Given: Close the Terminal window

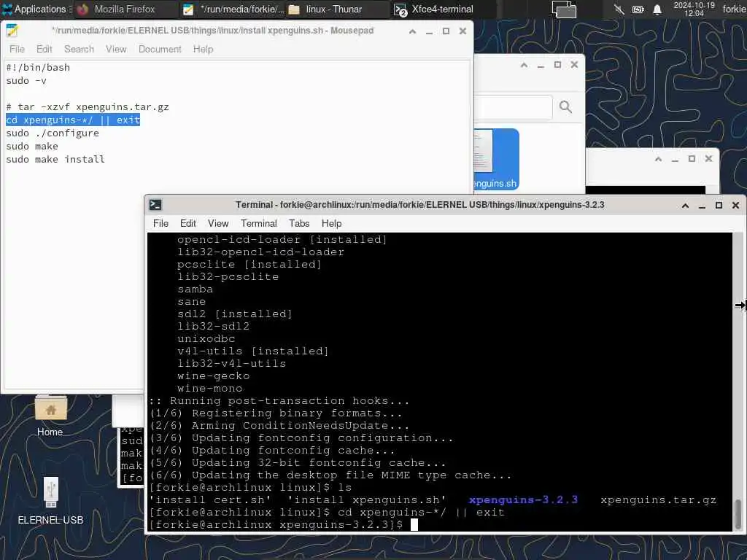Looking at the screenshot, I should click(735, 205).
